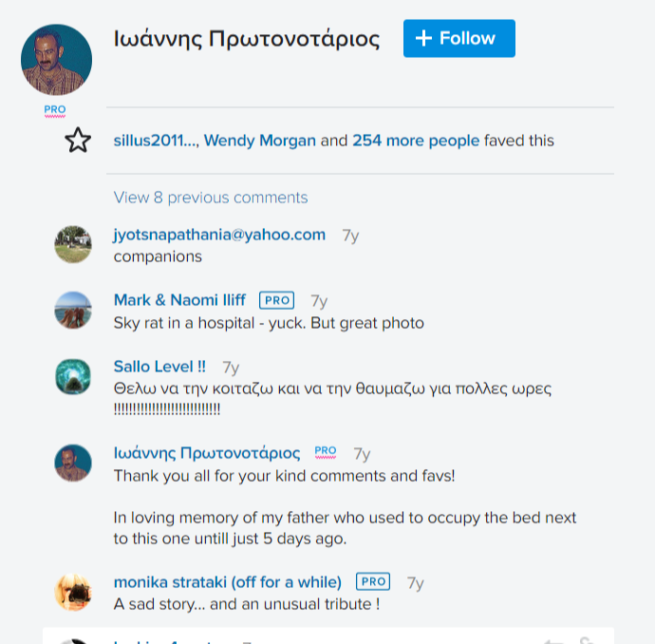Click PRO badge beside Mark & Naomi Iliff

276,300
